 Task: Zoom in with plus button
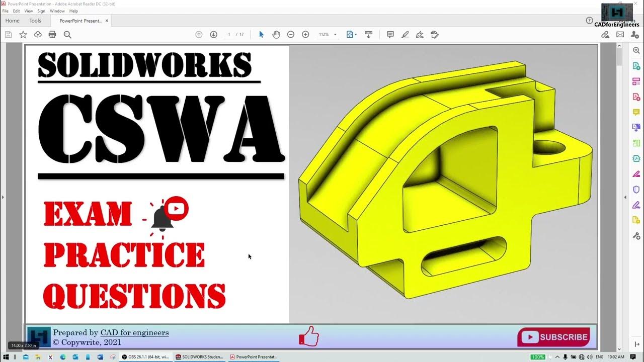(x=305, y=35)
